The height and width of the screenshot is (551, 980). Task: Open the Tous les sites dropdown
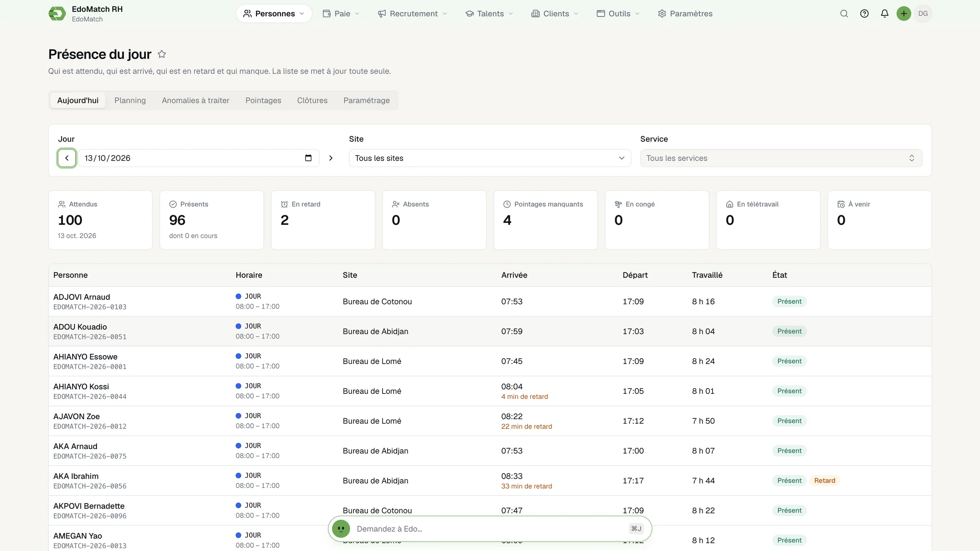click(x=490, y=158)
